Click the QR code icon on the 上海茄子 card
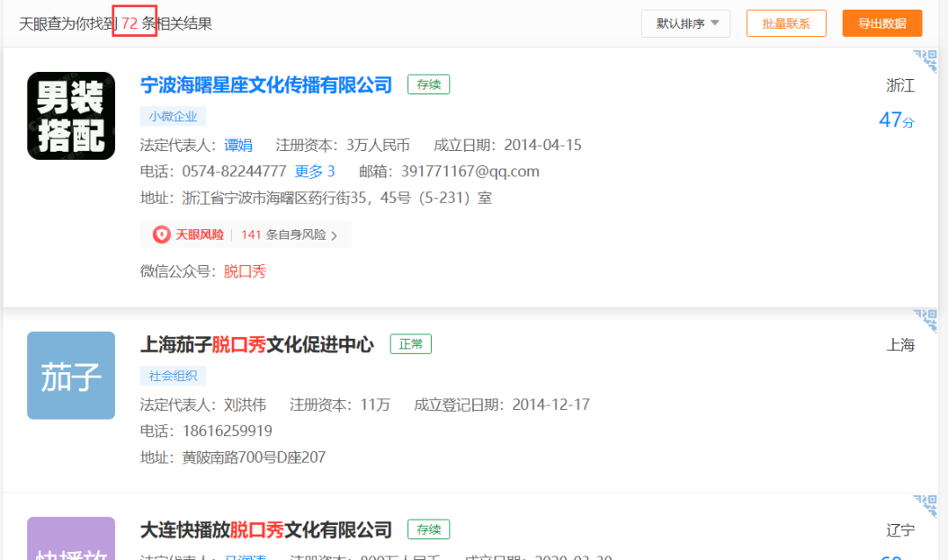The width and height of the screenshot is (948, 560). pos(925,320)
